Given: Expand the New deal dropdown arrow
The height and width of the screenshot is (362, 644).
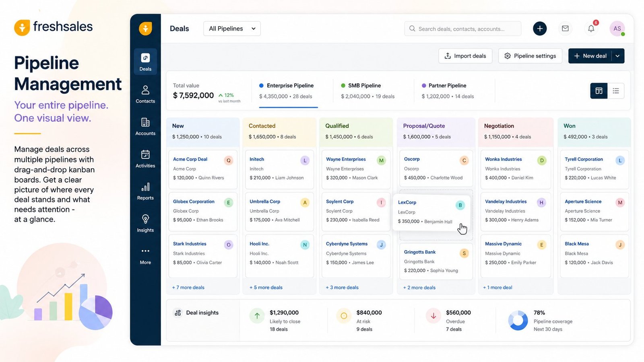Looking at the screenshot, I should click(x=617, y=56).
